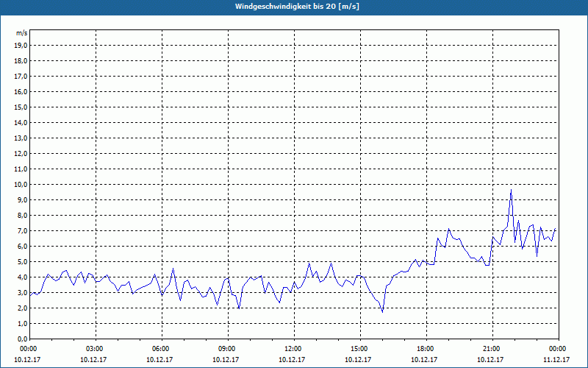
Task: Click the chart title 'Windgeschwindigkeit bis 20 [m/s]'
Action: click(297, 7)
